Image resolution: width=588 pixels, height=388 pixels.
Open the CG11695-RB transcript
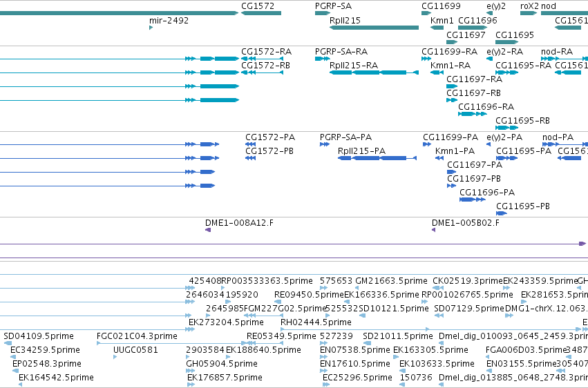click(x=506, y=128)
